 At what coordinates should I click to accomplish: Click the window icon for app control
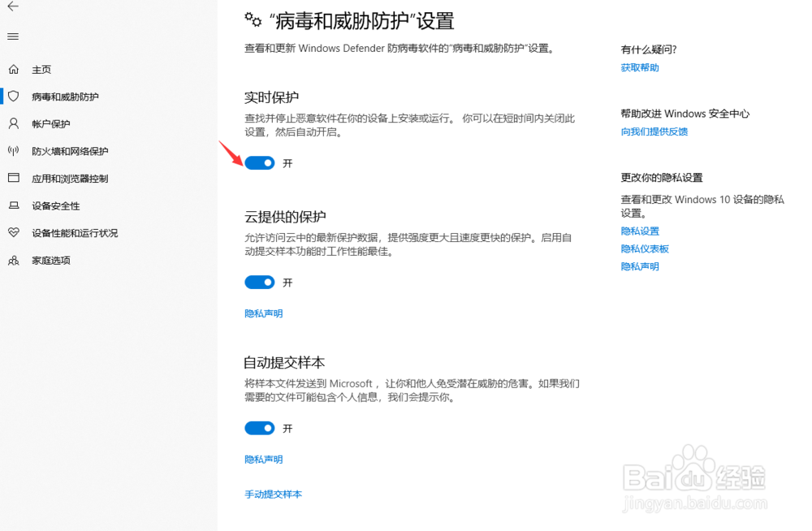(14, 178)
